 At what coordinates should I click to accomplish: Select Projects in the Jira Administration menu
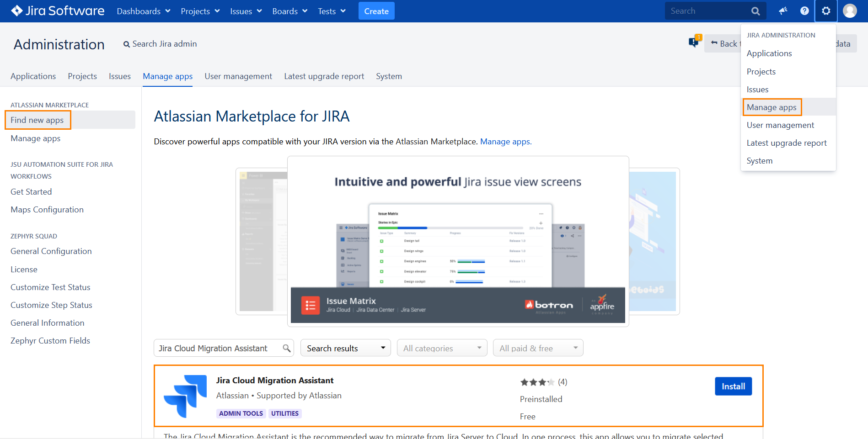788,72
